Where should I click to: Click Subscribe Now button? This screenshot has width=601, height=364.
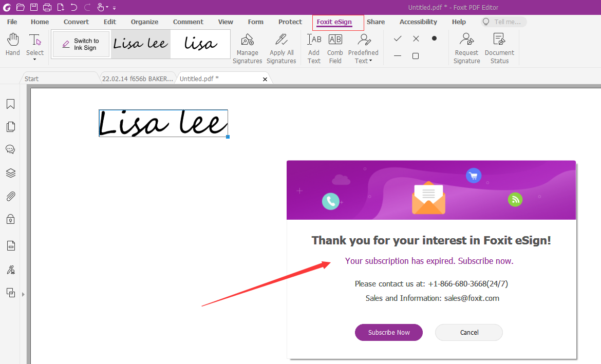click(x=389, y=332)
